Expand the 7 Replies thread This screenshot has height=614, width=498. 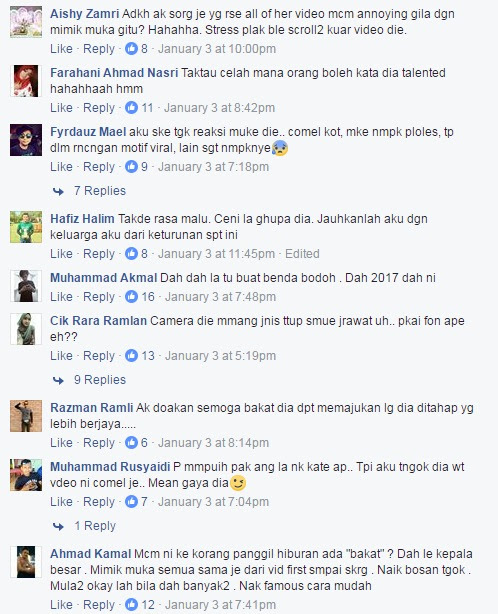(100, 191)
